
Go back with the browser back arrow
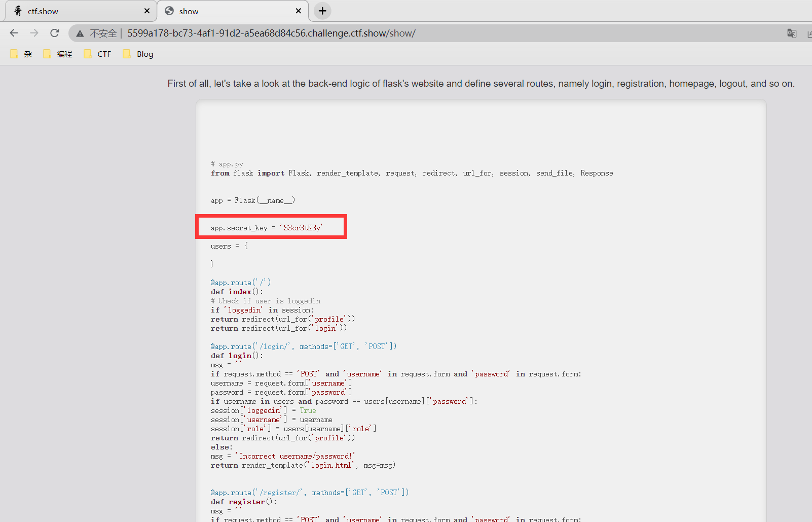click(x=14, y=33)
